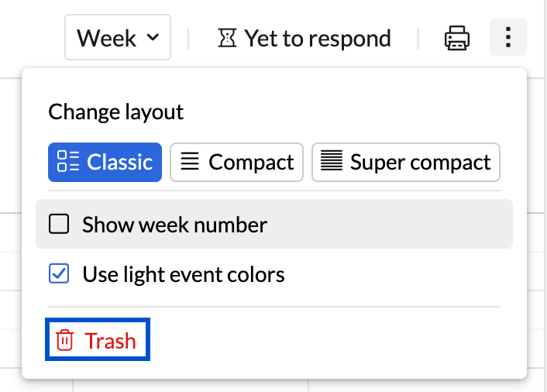Click the three-dot more options icon

click(508, 37)
